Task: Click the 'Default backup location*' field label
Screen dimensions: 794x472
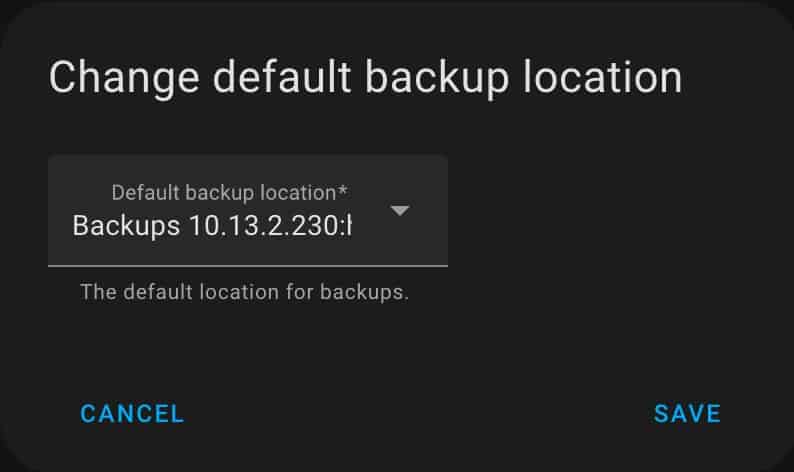Action: pyautogui.click(x=229, y=192)
